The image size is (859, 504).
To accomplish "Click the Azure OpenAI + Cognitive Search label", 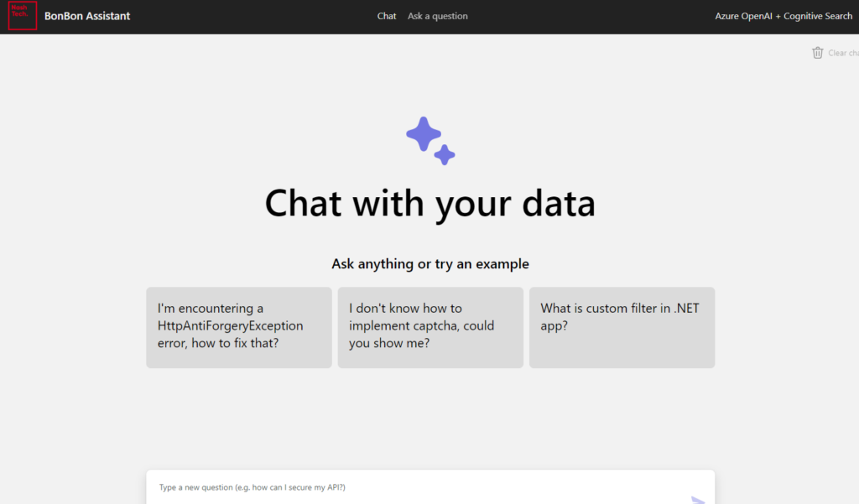I will click(784, 16).
